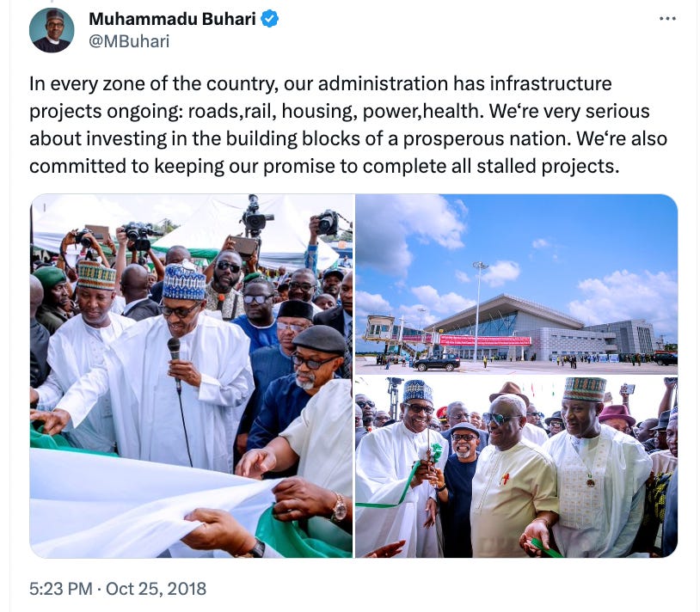Click the gold wristwatch in the left photo
Viewport: 700px width, 612px height.
click(340, 507)
